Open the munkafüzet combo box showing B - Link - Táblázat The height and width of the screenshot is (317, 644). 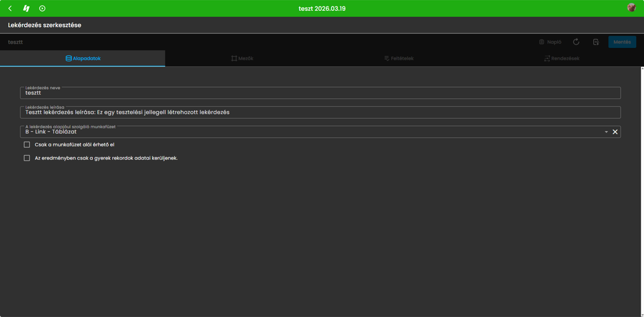pyautogui.click(x=320, y=132)
